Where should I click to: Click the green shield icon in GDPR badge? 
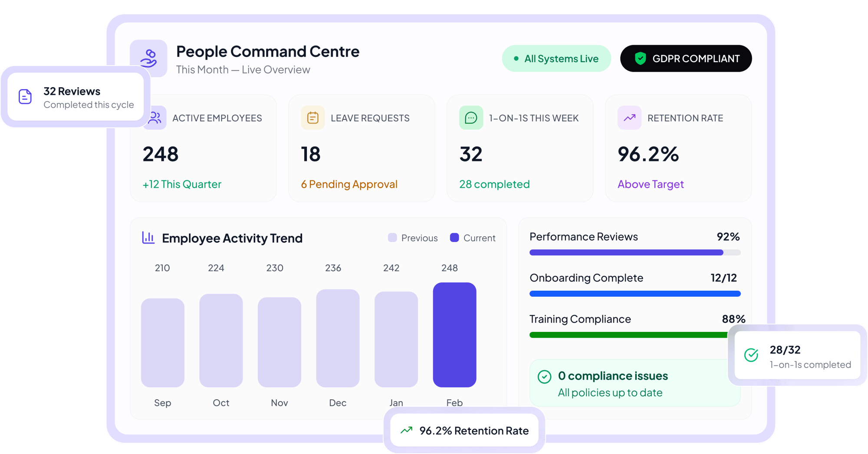pyautogui.click(x=640, y=58)
